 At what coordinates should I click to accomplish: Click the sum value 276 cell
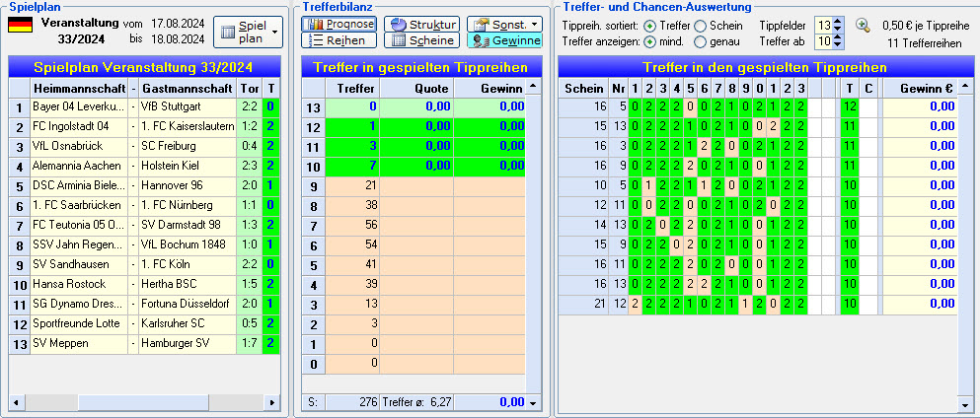pos(352,402)
